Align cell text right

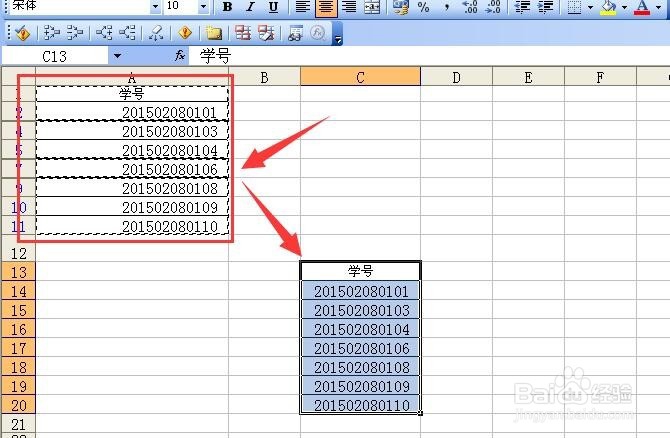tap(349, 7)
